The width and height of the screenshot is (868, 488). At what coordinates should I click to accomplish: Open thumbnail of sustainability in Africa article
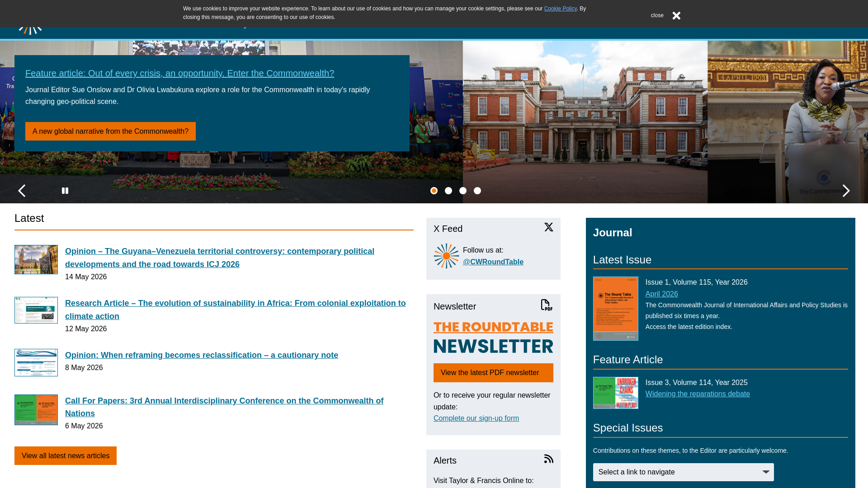click(x=36, y=310)
